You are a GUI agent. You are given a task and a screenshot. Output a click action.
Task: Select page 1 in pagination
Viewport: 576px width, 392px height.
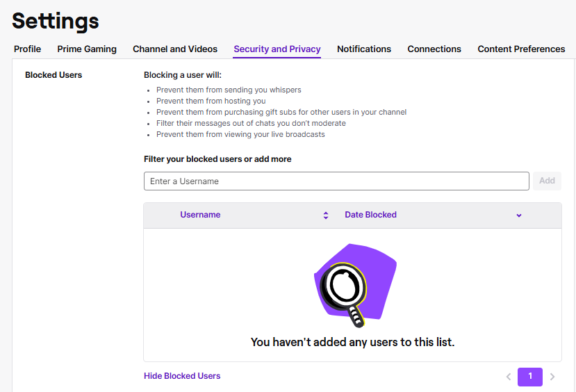pos(529,377)
